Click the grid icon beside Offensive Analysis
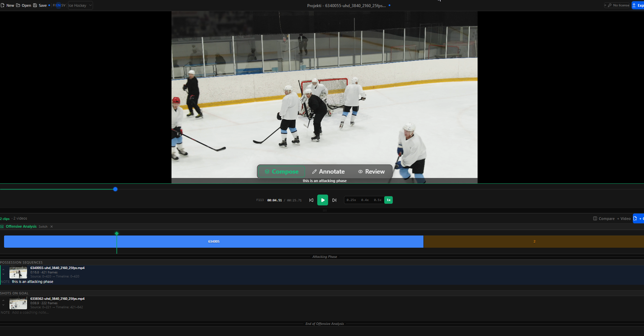644x336 pixels. 3,226
